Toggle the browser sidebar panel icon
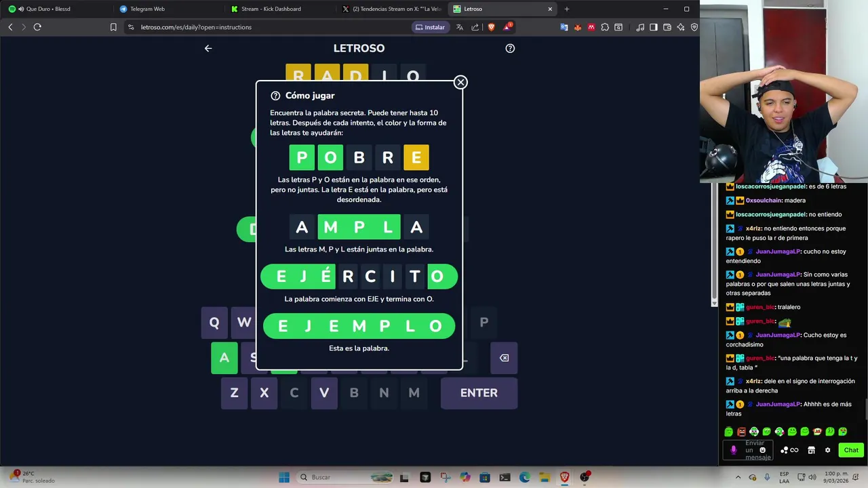The width and height of the screenshot is (868, 488). [x=654, y=27]
